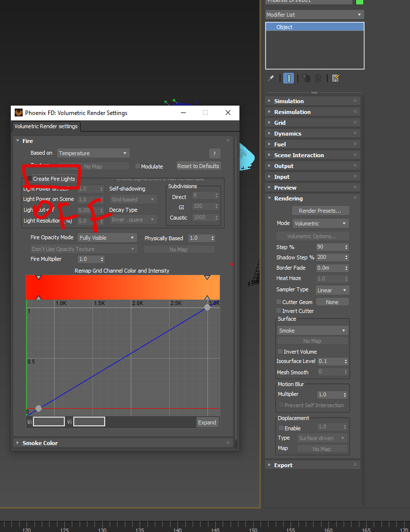The width and height of the screenshot is (410, 532).
Task: Click grip handle of Smoke Color rollout
Action: pos(228,443)
